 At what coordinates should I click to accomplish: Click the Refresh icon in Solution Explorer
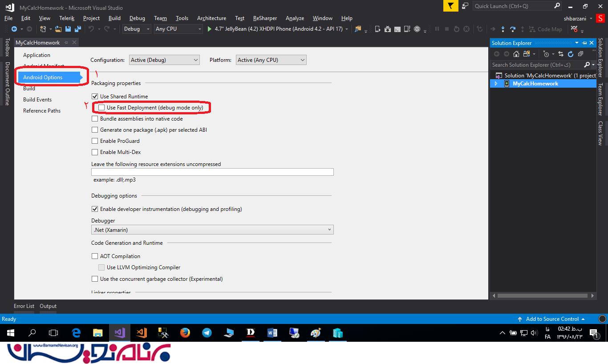(571, 54)
